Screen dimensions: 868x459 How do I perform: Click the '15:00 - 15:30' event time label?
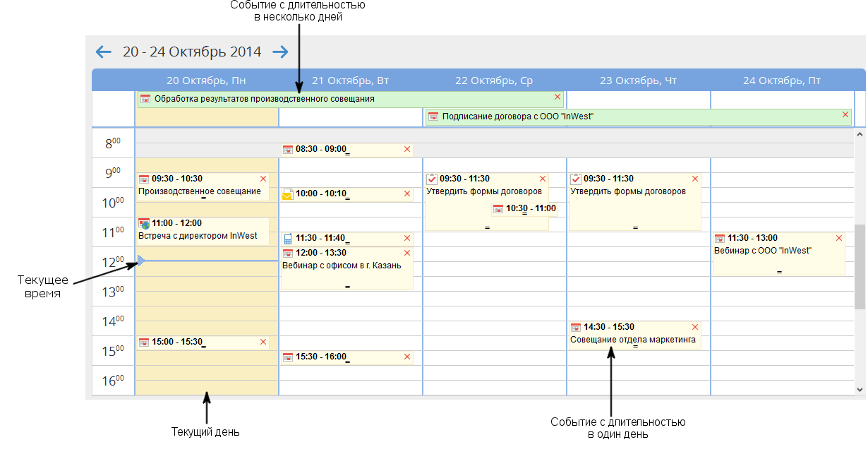[x=177, y=342]
